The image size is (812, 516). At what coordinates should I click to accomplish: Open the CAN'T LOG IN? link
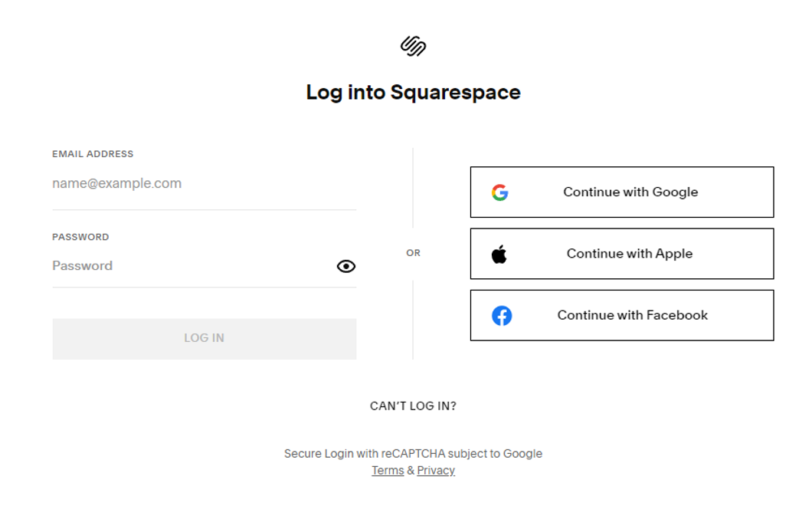click(x=413, y=406)
